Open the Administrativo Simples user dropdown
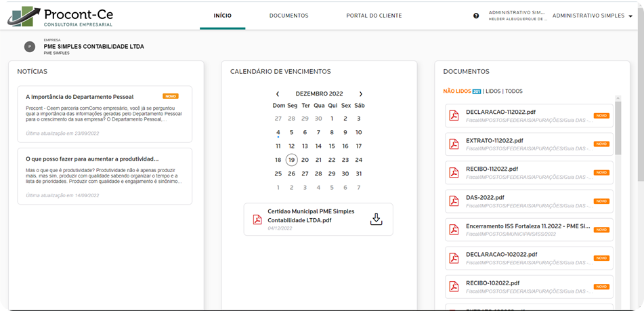The height and width of the screenshot is (311, 644). click(593, 16)
